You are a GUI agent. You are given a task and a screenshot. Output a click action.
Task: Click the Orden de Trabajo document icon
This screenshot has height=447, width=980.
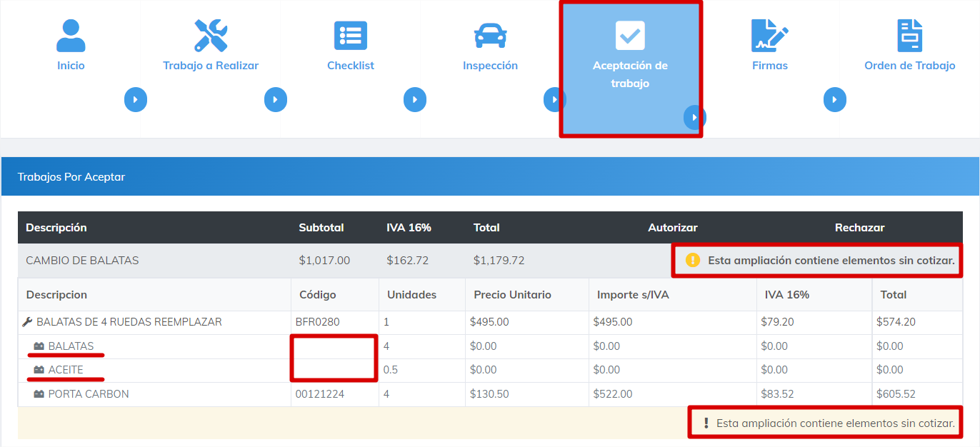[909, 35]
